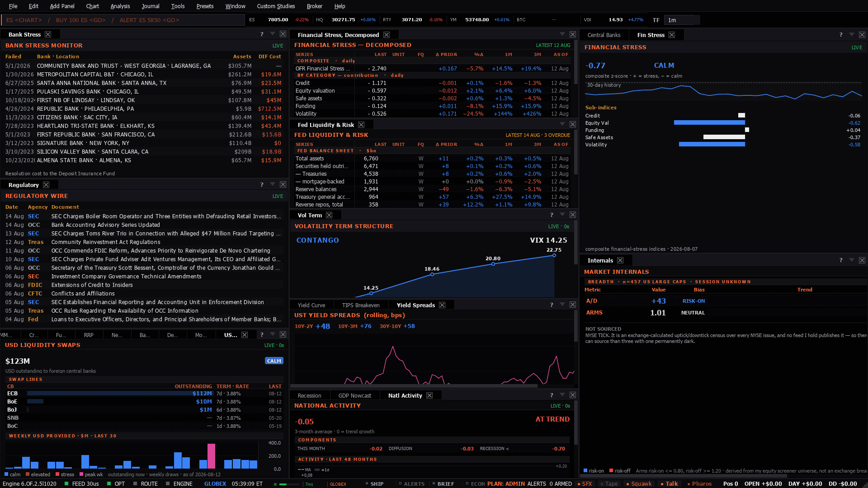This screenshot has width=868, height=488.
Task: Open help for the Internals panel
Action: (x=841, y=260)
